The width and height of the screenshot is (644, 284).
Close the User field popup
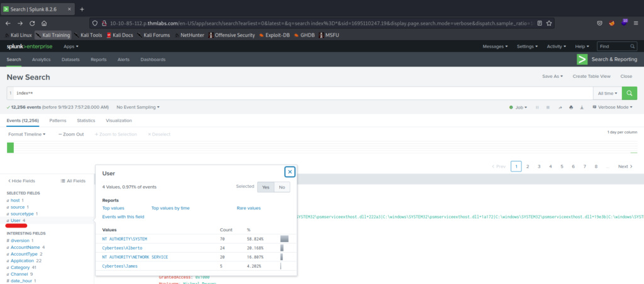tap(290, 172)
